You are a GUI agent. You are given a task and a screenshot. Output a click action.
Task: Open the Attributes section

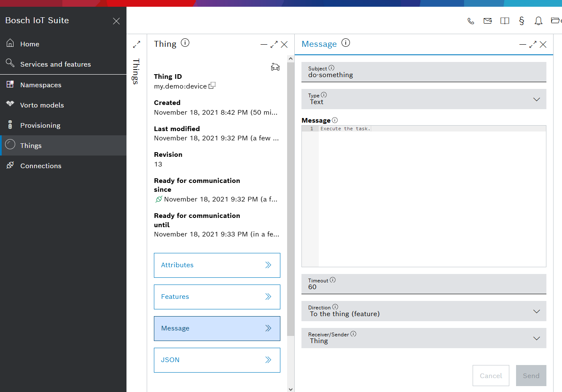(x=217, y=265)
